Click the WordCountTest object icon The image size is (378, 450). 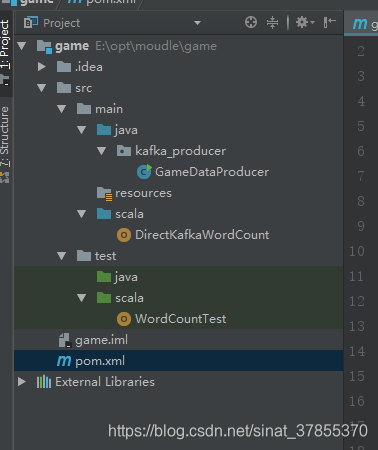124,319
